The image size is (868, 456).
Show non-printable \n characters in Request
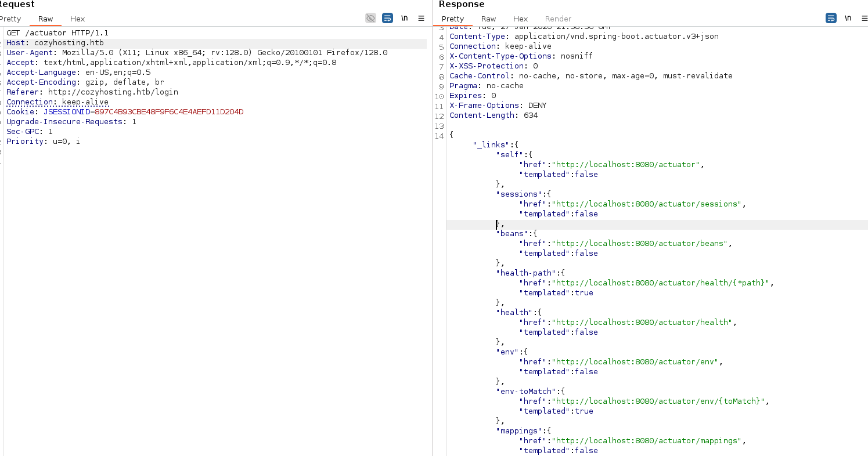[x=404, y=18]
